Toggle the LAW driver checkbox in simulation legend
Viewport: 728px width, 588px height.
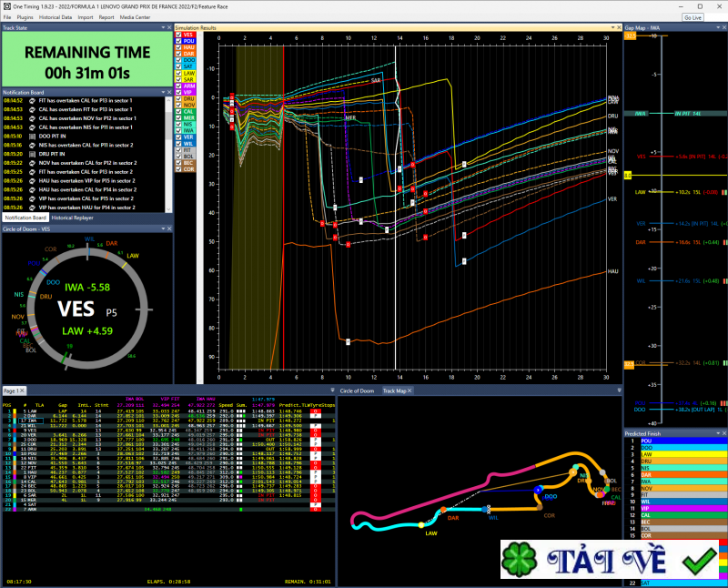pyautogui.click(x=178, y=74)
